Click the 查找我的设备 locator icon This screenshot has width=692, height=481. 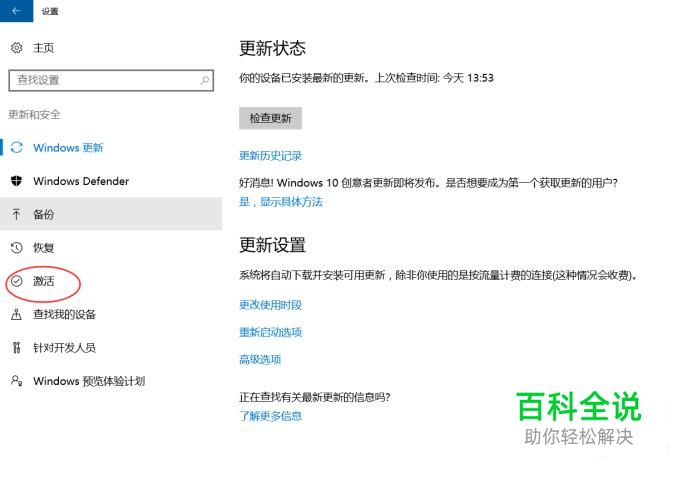click(16, 314)
